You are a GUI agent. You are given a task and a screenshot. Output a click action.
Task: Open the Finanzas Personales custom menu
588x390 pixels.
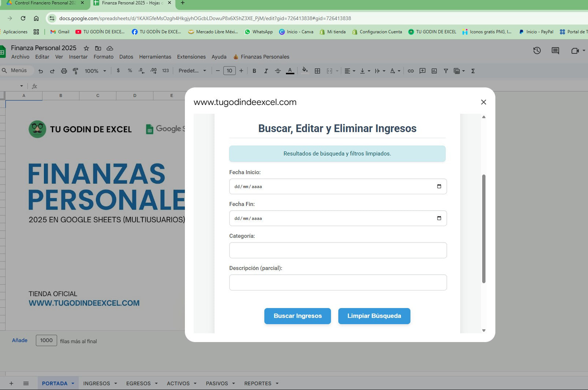[261, 57]
